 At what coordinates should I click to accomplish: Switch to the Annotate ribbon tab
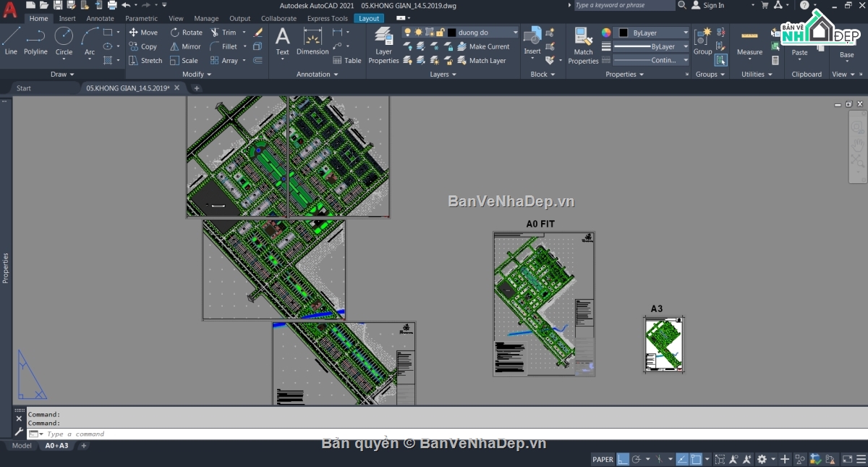(x=101, y=18)
